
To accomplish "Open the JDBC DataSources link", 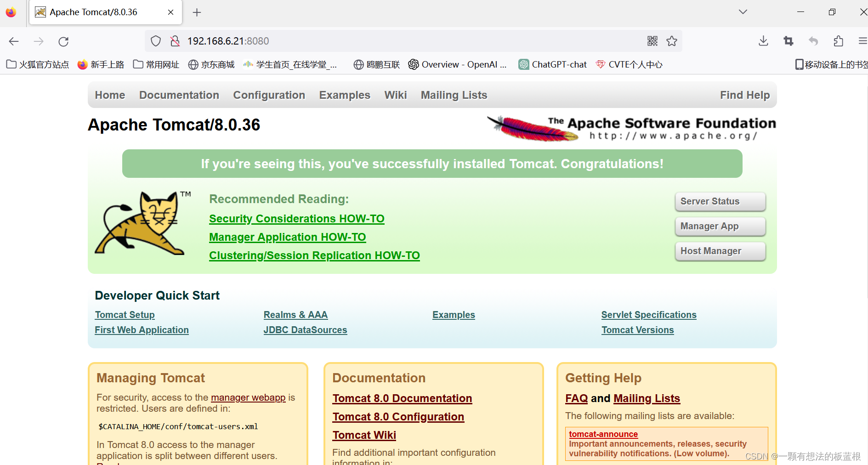I will click(305, 330).
